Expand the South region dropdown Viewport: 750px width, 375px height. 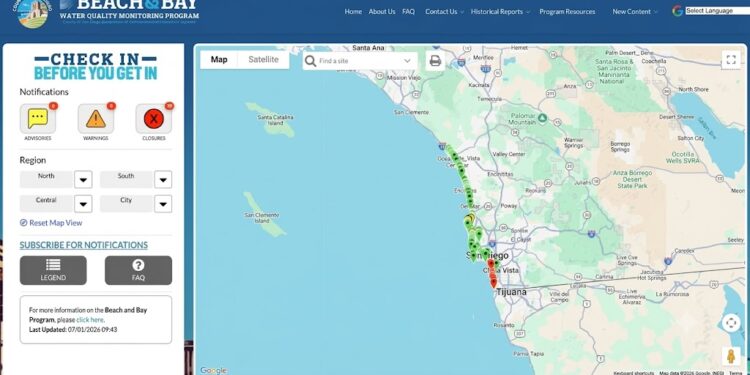tap(163, 179)
